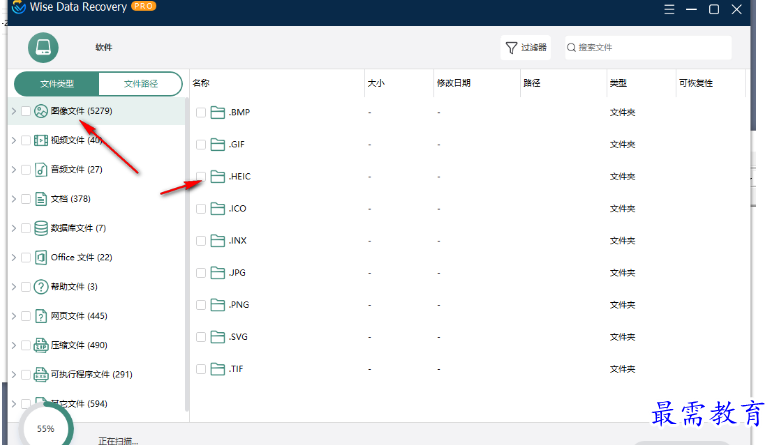Tick the .BMP folder checkbox
The width and height of the screenshot is (773, 445).
tap(201, 112)
